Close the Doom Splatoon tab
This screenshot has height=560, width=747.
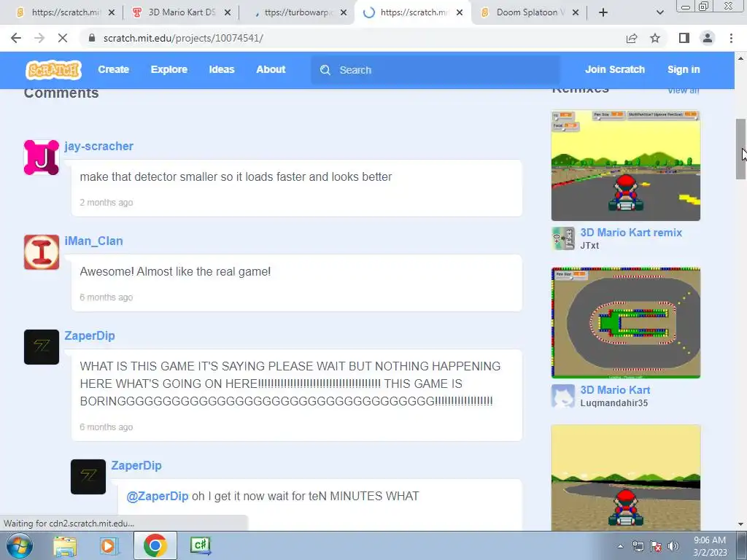point(576,12)
